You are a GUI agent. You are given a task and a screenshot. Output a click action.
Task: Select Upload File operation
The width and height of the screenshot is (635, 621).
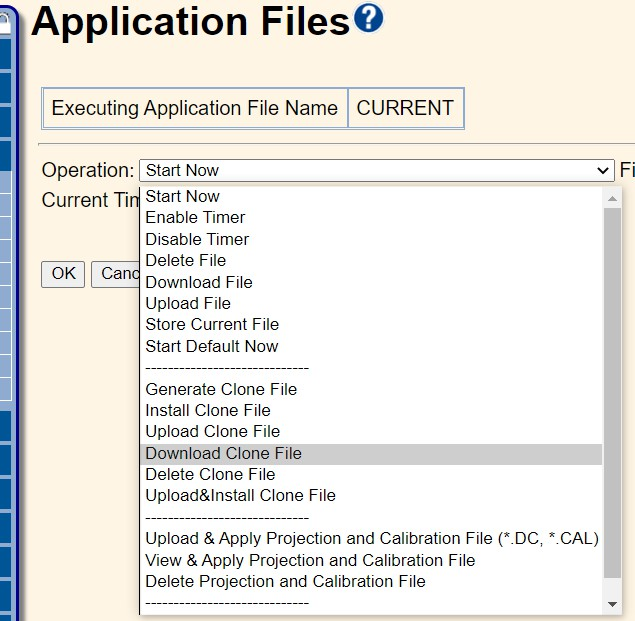point(188,303)
